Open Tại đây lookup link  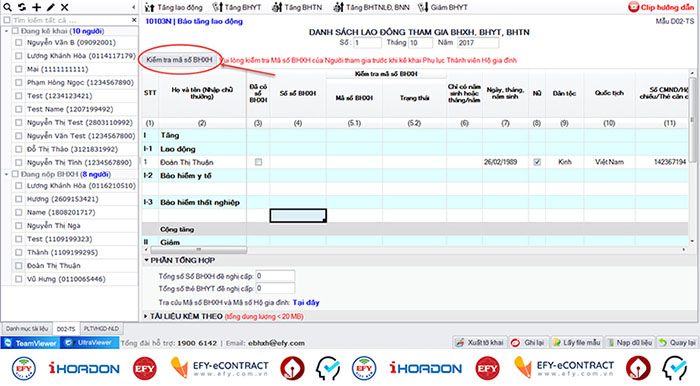[306, 303]
